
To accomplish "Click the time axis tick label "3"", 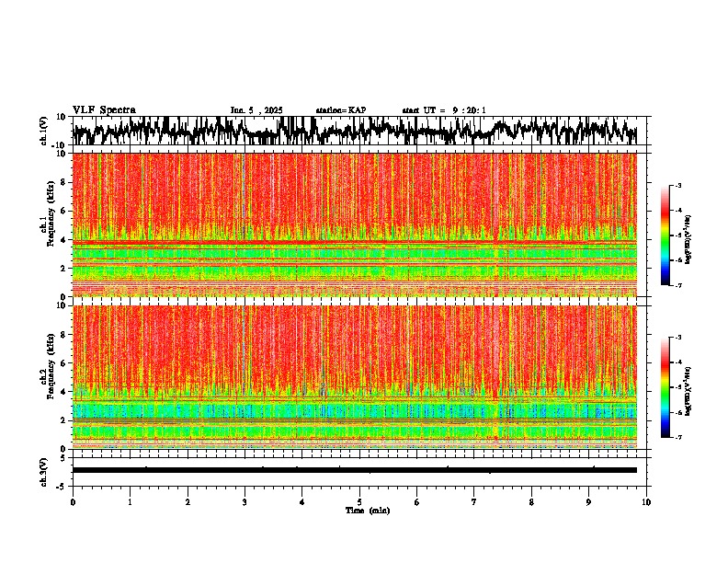I will pos(245,502).
